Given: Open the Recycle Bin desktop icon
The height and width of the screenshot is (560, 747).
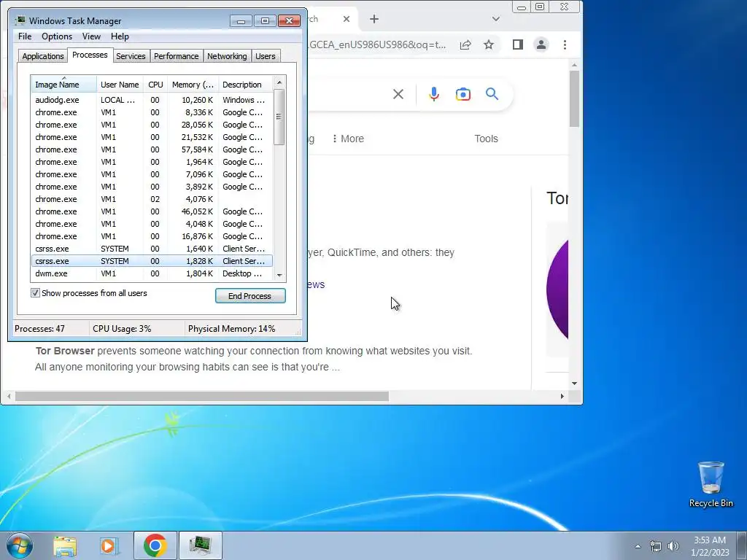Looking at the screenshot, I should [711, 484].
